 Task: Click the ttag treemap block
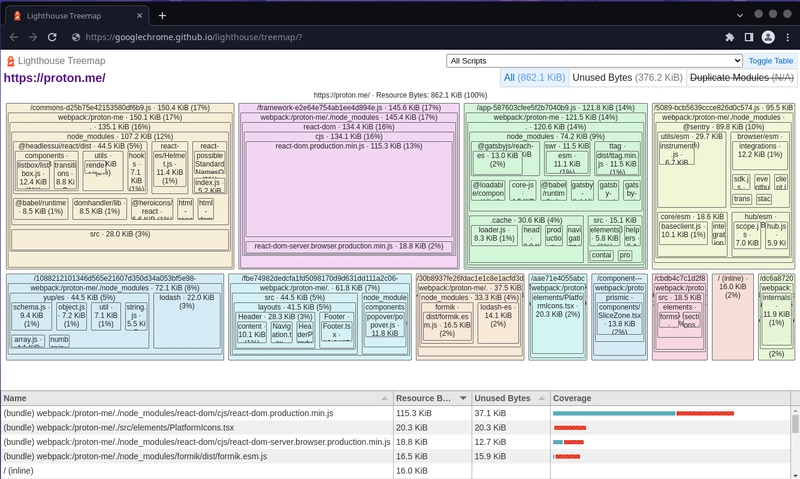(617, 146)
